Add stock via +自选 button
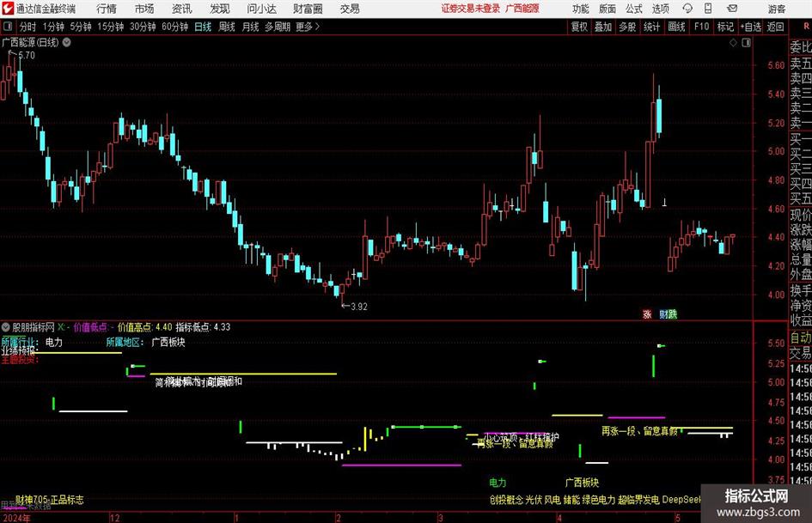Screen dimensions: 812x523 (x=750, y=27)
